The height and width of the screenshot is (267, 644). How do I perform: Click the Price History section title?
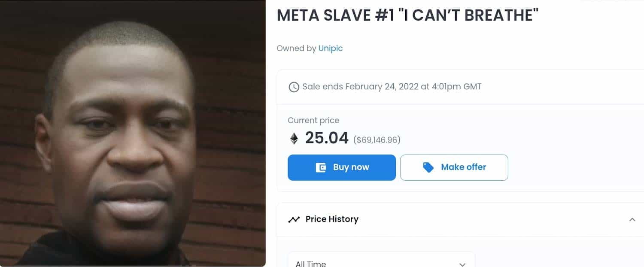pos(331,219)
